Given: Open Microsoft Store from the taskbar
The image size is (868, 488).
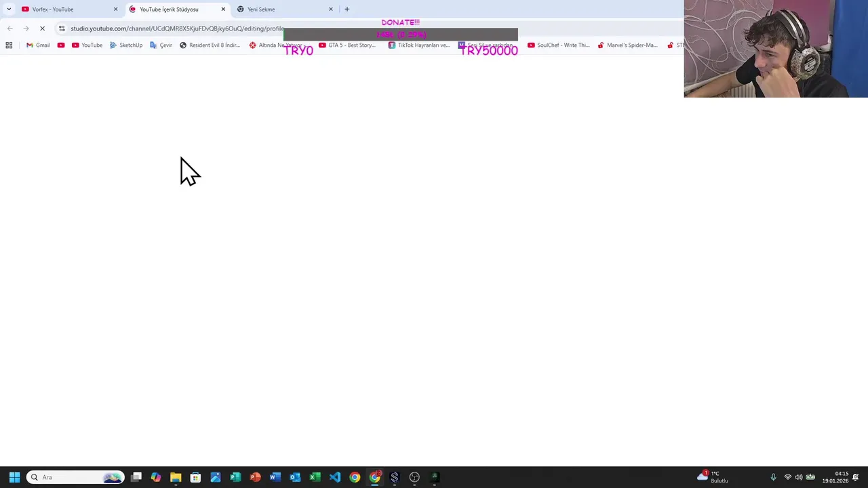Looking at the screenshot, I should coord(195,477).
